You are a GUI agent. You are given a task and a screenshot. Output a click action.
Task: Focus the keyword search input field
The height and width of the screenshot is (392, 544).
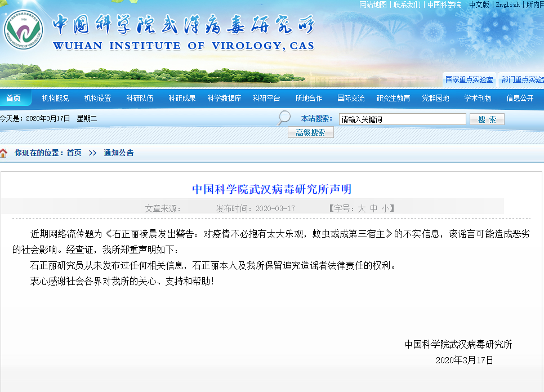403,119
